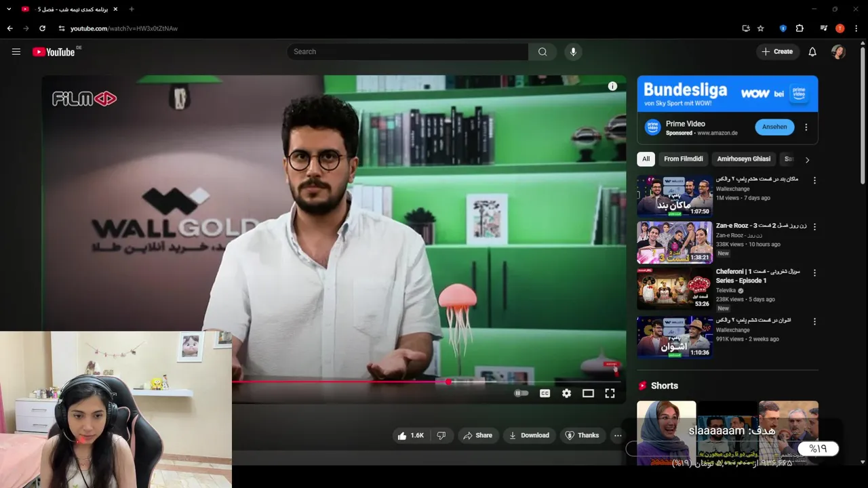Reload the page
Viewport: 868px width, 488px height.
(42, 28)
